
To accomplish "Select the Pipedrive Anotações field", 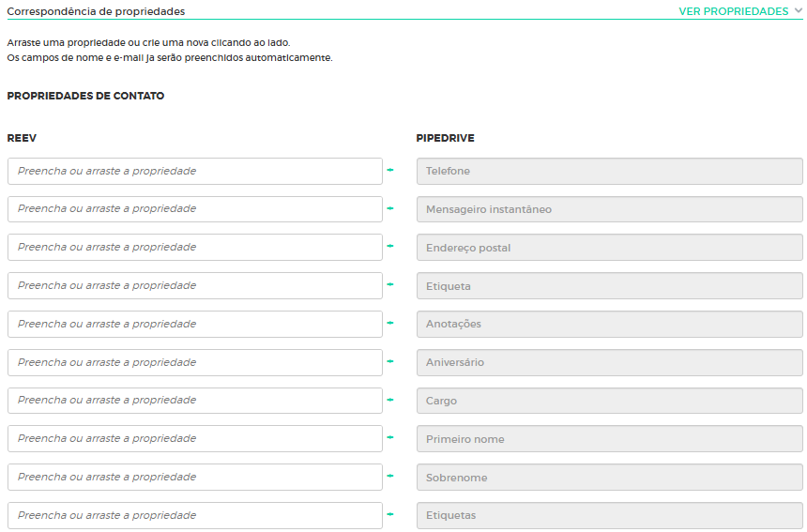I will coord(609,324).
